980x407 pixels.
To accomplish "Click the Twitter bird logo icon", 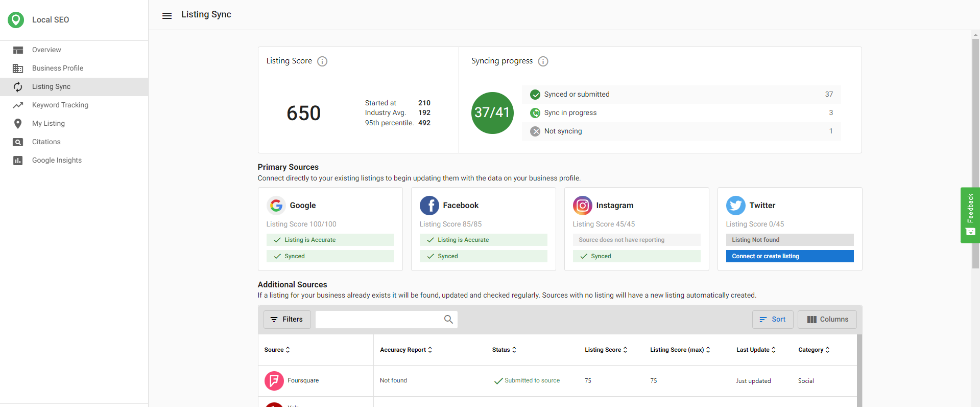I will [736, 206].
